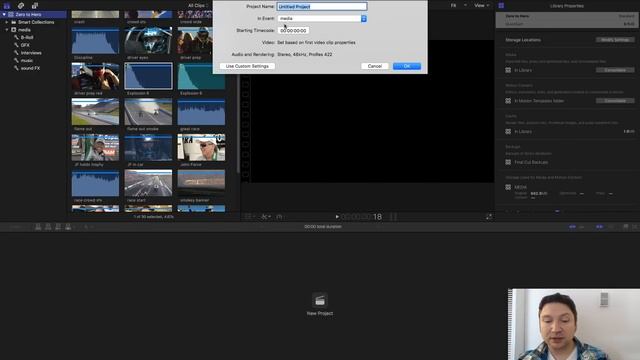Select the highlighted Explosion audio clip

148,76
